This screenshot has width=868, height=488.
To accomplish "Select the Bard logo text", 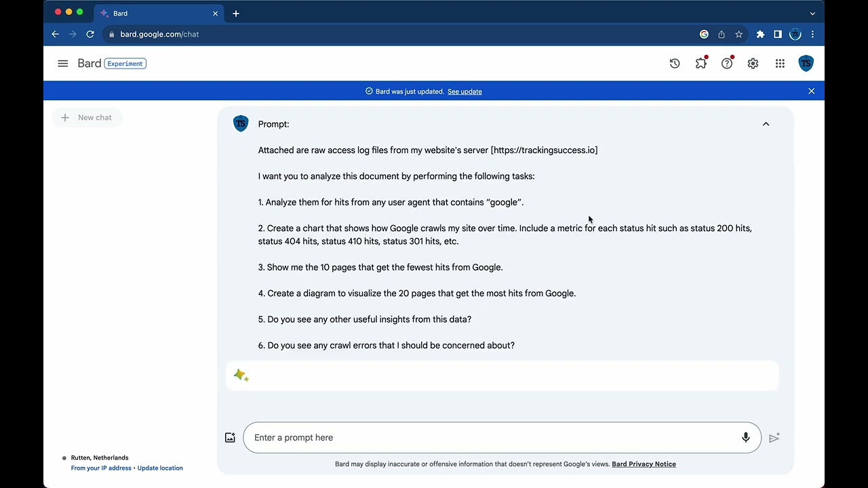I will pos(90,64).
